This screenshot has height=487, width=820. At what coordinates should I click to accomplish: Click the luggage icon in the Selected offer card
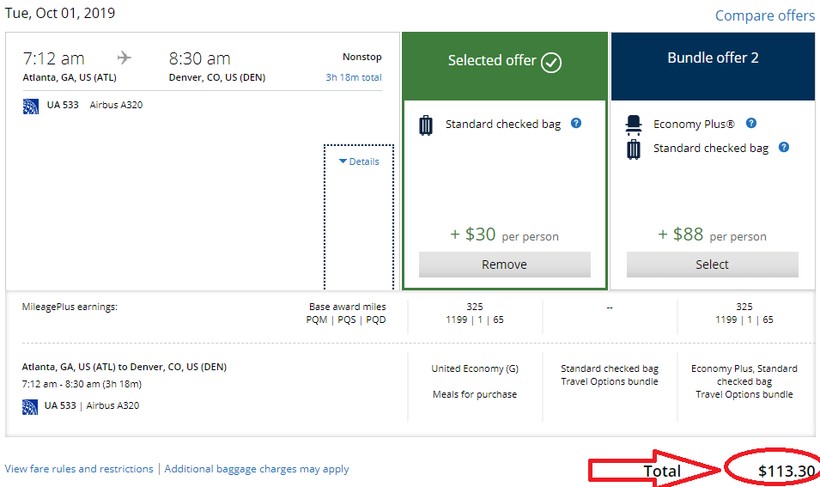pyautogui.click(x=427, y=125)
